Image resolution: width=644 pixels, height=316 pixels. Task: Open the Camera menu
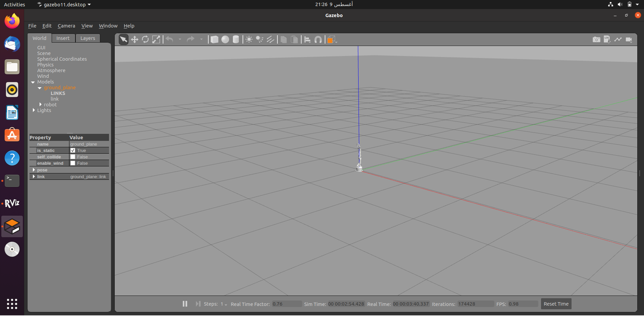point(66,25)
